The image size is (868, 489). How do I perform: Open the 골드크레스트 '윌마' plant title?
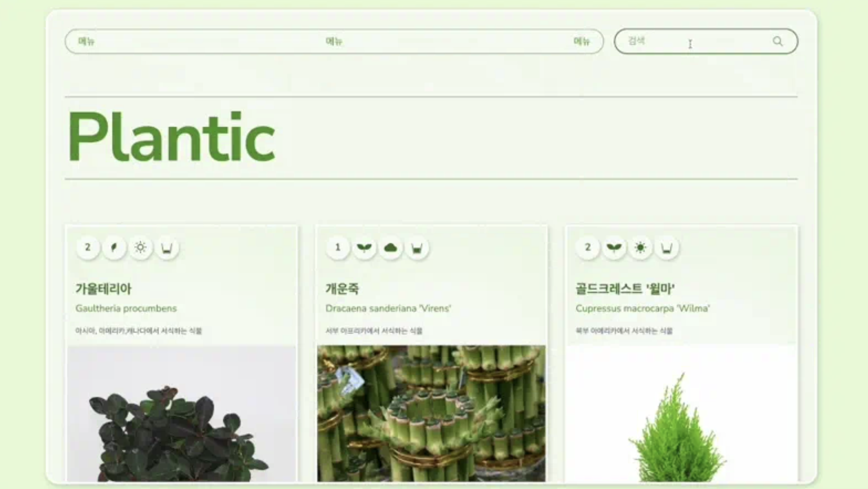[x=625, y=289]
